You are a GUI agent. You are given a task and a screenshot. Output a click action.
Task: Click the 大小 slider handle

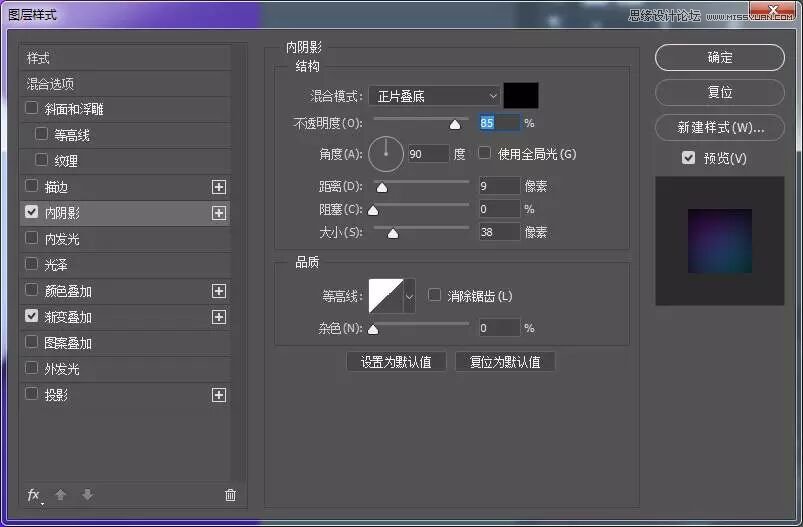click(x=393, y=234)
